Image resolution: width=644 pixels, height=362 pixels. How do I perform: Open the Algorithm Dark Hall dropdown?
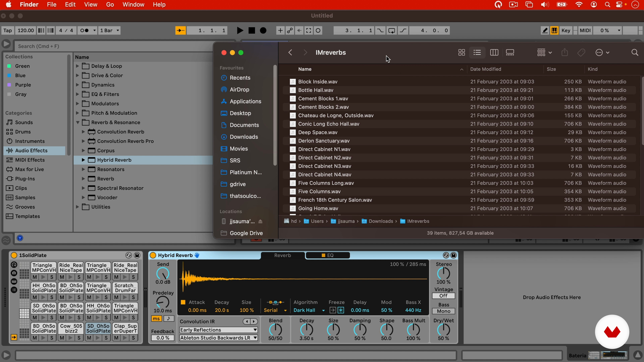point(309,310)
